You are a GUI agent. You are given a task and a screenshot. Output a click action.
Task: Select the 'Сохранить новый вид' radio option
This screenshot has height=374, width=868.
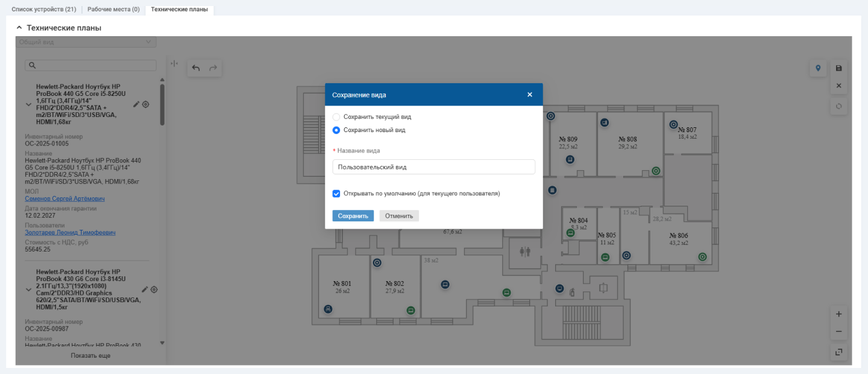[336, 130]
